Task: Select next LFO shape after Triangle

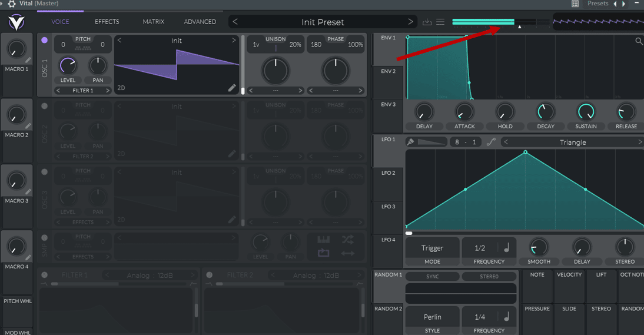Action: [x=639, y=142]
